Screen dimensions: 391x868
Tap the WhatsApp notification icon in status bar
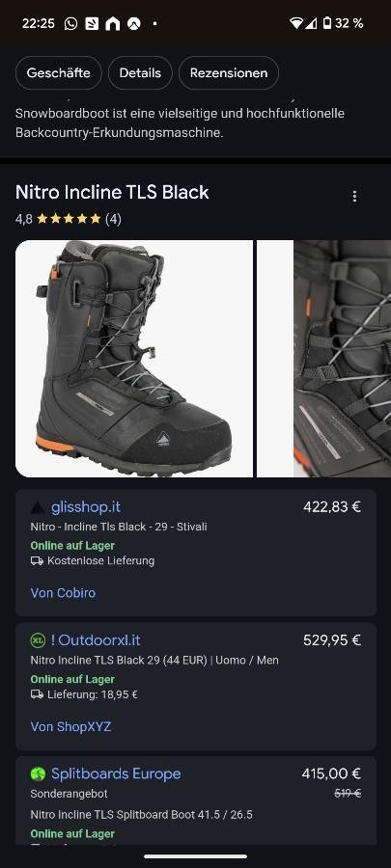click(70, 23)
